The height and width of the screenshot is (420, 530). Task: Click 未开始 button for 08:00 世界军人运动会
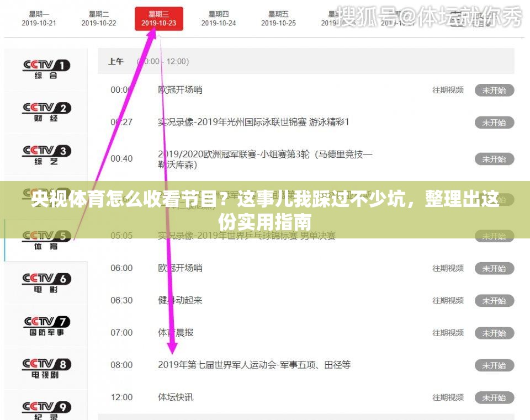click(494, 365)
